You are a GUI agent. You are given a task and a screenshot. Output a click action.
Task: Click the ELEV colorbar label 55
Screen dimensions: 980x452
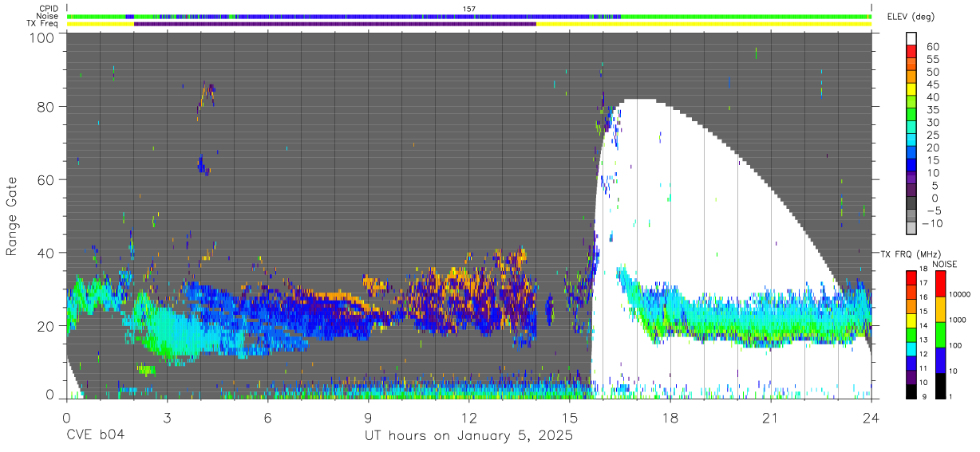[932, 59]
